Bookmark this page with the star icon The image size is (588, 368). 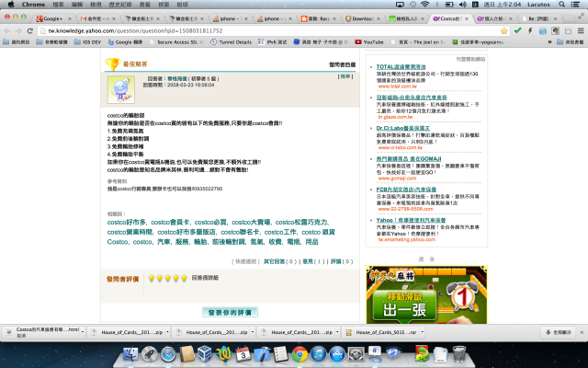tap(504, 30)
